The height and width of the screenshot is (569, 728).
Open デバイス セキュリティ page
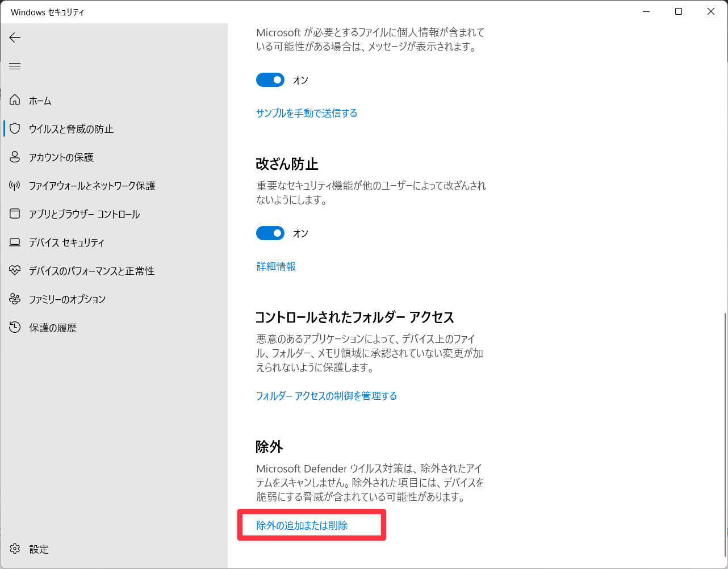pyautogui.click(x=114, y=242)
